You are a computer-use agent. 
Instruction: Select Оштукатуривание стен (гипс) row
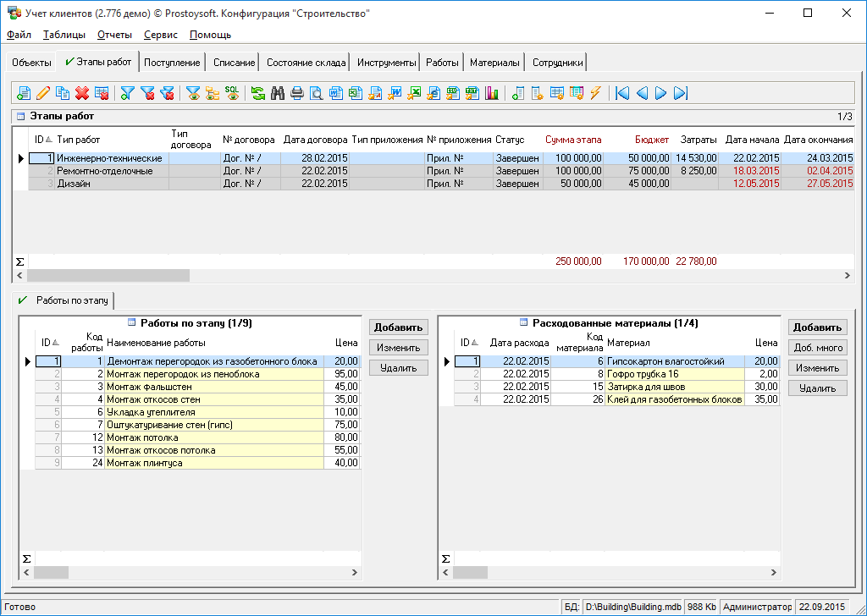pyautogui.click(x=198, y=425)
